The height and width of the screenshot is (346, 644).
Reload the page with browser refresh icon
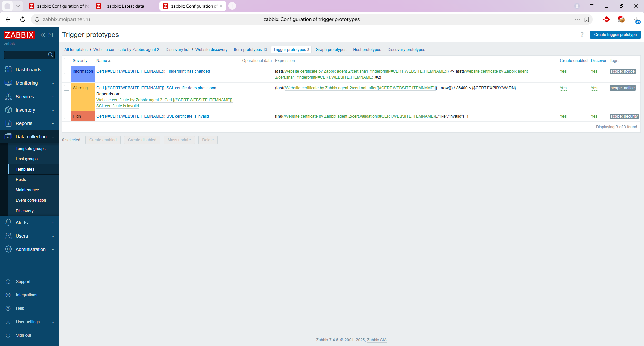coord(23,19)
